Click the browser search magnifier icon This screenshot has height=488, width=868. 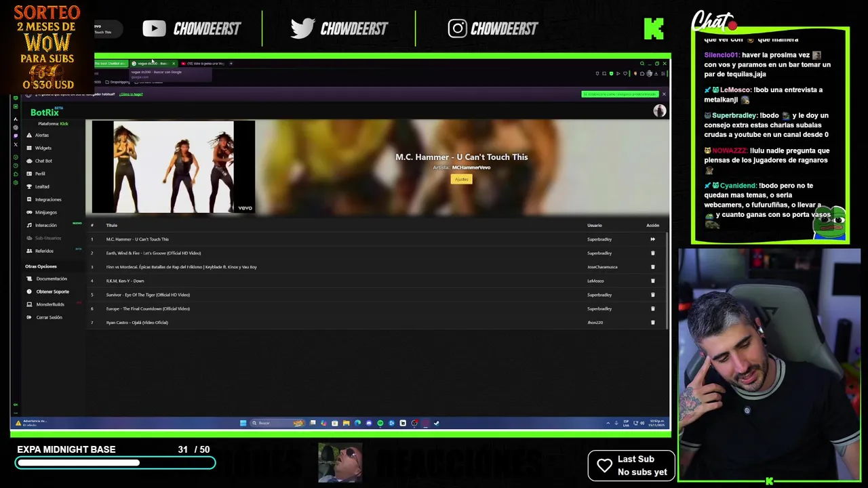click(x=642, y=63)
